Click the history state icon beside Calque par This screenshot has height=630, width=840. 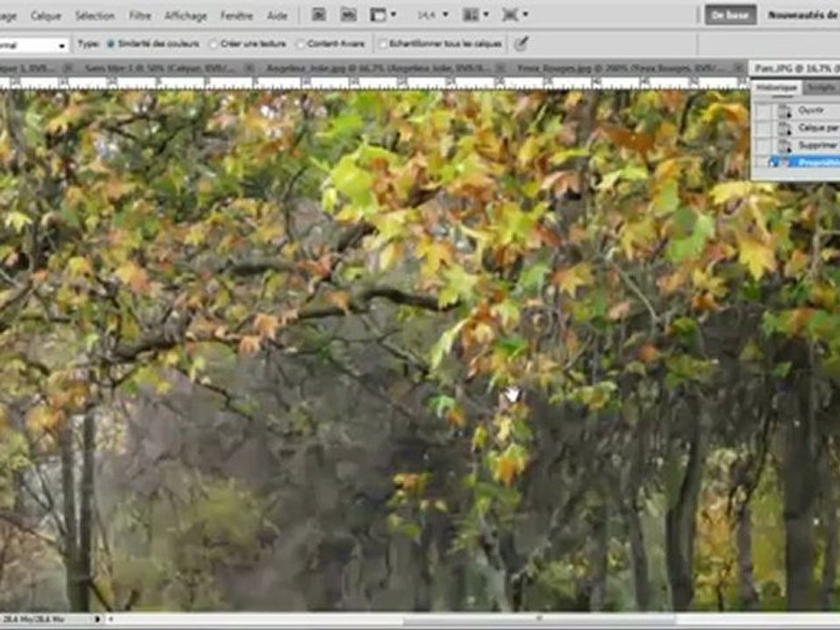pos(784,129)
